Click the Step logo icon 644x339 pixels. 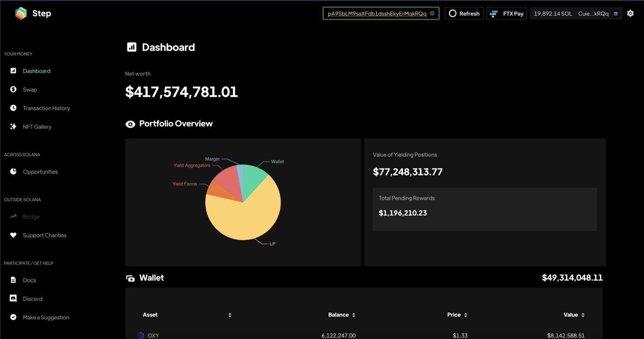coord(21,13)
